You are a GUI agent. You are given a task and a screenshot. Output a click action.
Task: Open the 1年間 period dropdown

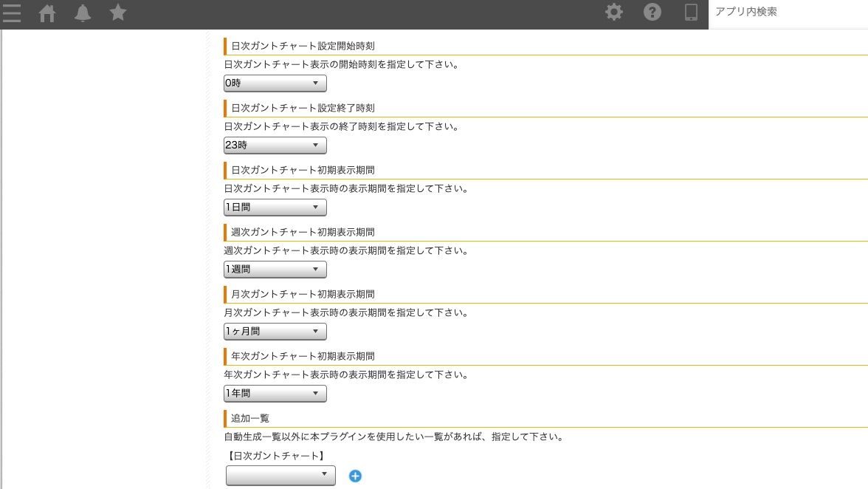275,393
